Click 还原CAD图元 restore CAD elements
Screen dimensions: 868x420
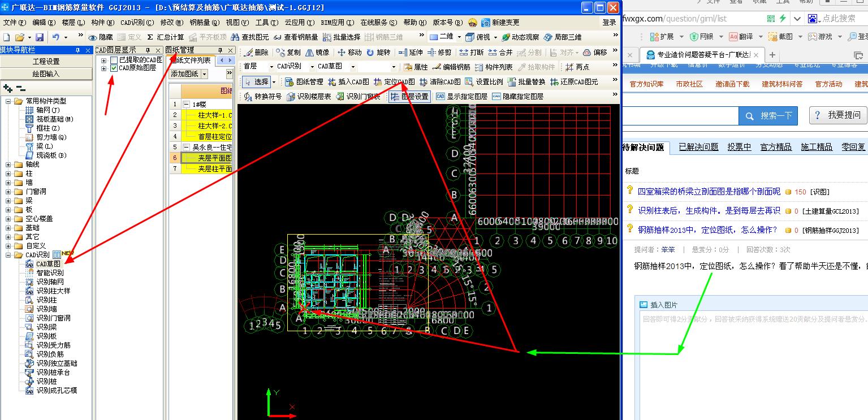574,81
